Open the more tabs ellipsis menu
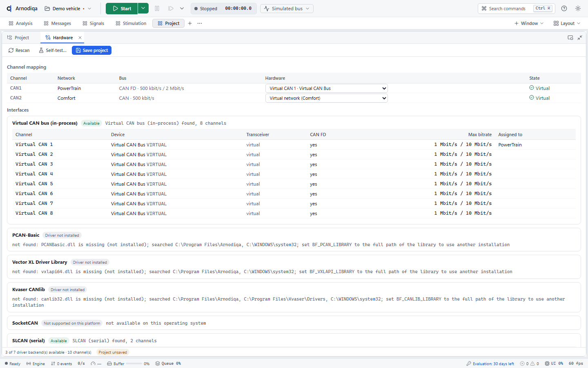The image size is (588, 368). tap(200, 23)
